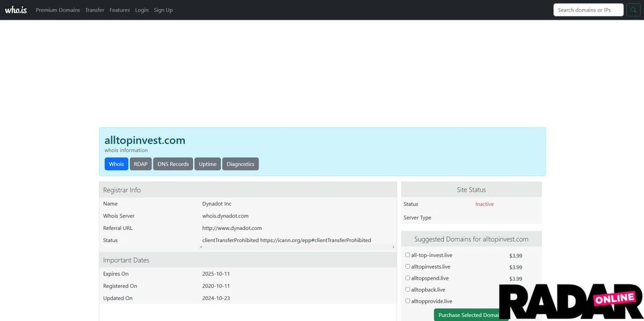This screenshot has width=644, height=321.
Task: Click the Expires On label
Action: (x=116, y=274)
